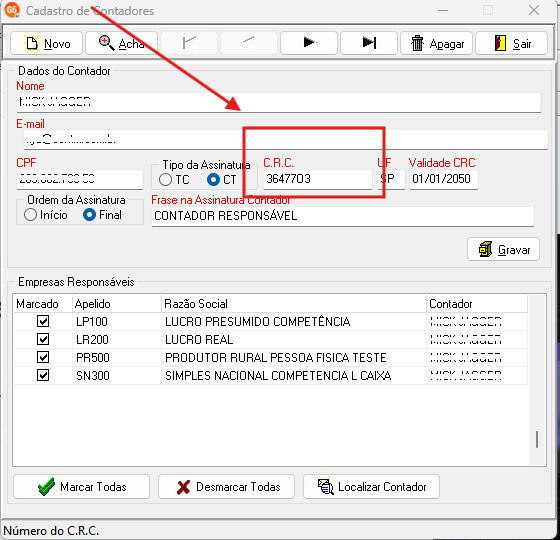Close the Cadastro de Contadores window

[534, 10]
